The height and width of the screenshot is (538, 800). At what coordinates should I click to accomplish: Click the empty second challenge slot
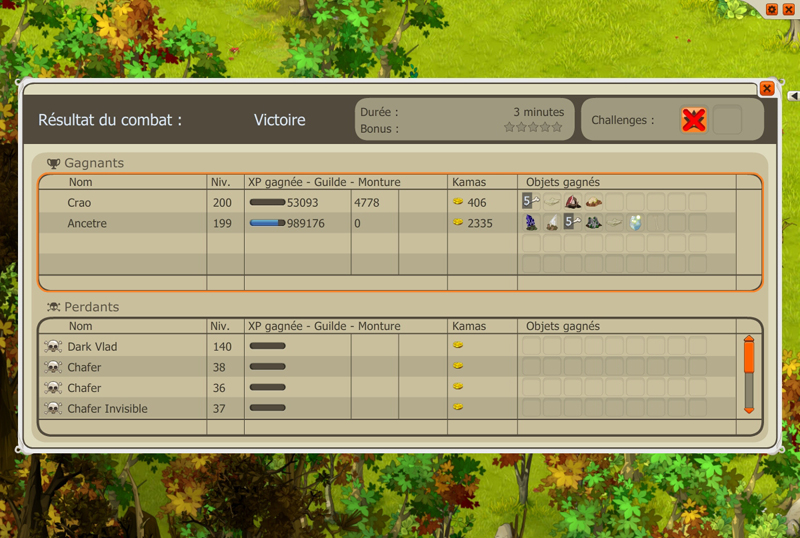[x=727, y=120]
